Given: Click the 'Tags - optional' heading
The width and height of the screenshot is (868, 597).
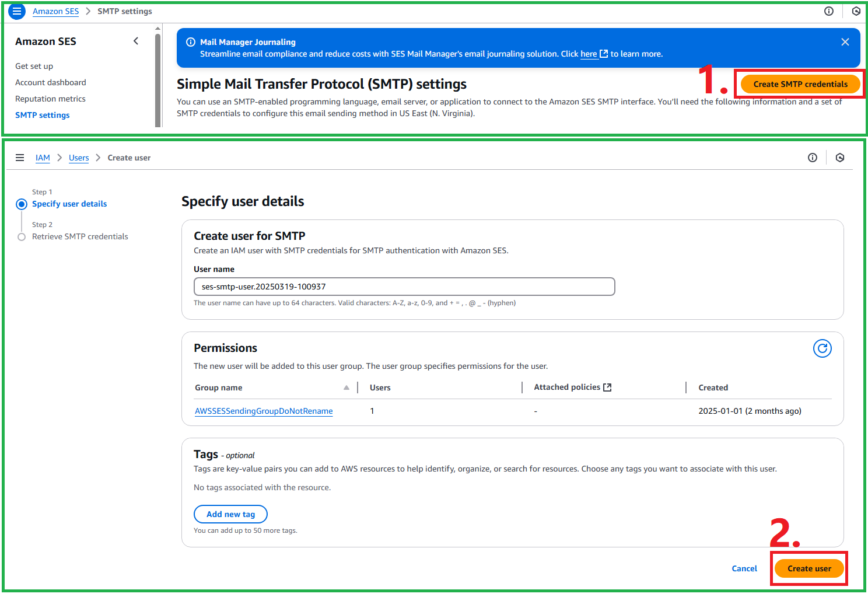Looking at the screenshot, I should pyautogui.click(x=224, y=455).
